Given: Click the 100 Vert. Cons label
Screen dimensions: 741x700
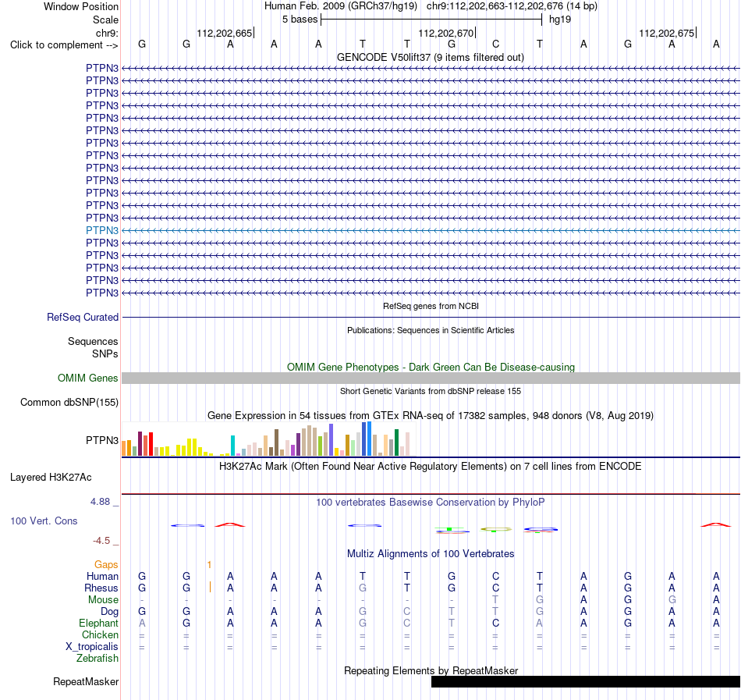Looking at the screenshot, I should click(44, 521).
